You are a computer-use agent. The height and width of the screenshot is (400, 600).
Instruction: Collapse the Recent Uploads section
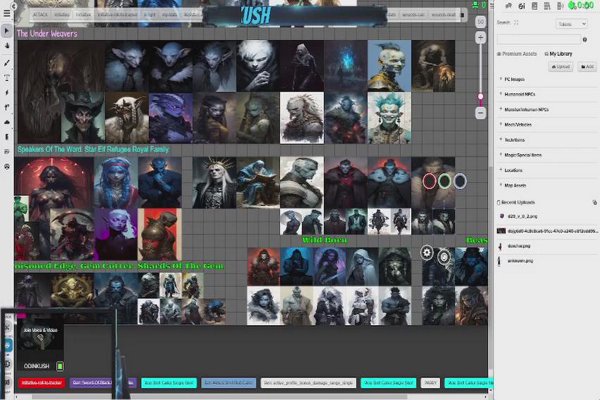[x=516, y=202]
